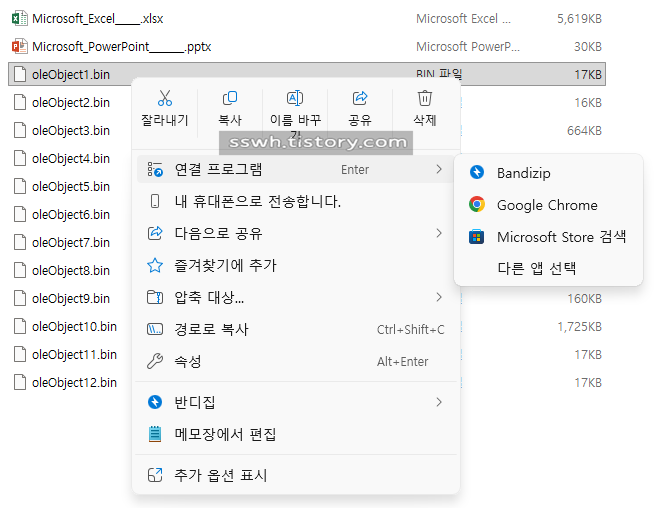This screenshot has height=509, width=660.
Task: Click the Microsoft Store icon
Action: click(x=476, y=237)
